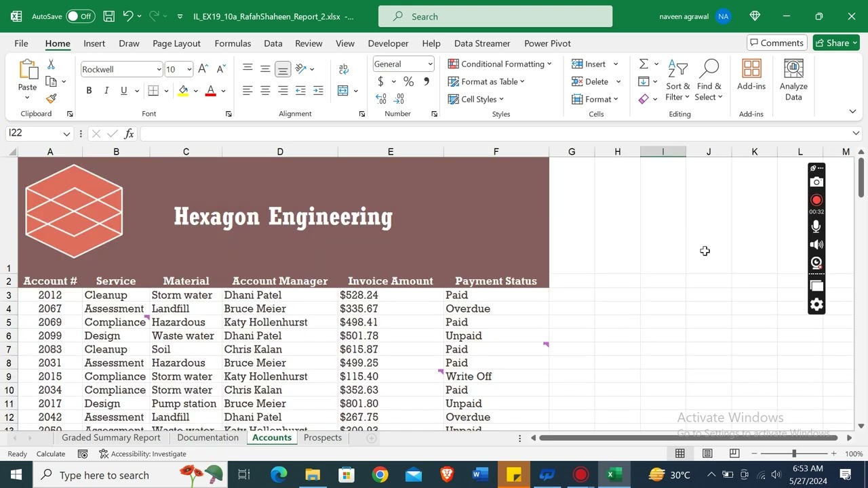Click the formula bar input field
868x488 pixels.
[494, 134]
